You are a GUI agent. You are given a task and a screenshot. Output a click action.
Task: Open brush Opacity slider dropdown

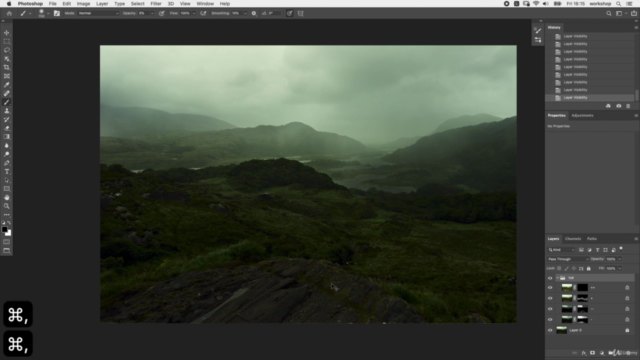153,13
